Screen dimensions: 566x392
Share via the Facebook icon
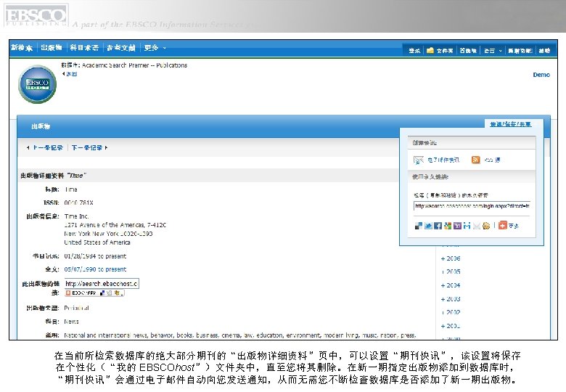[438, 226]
